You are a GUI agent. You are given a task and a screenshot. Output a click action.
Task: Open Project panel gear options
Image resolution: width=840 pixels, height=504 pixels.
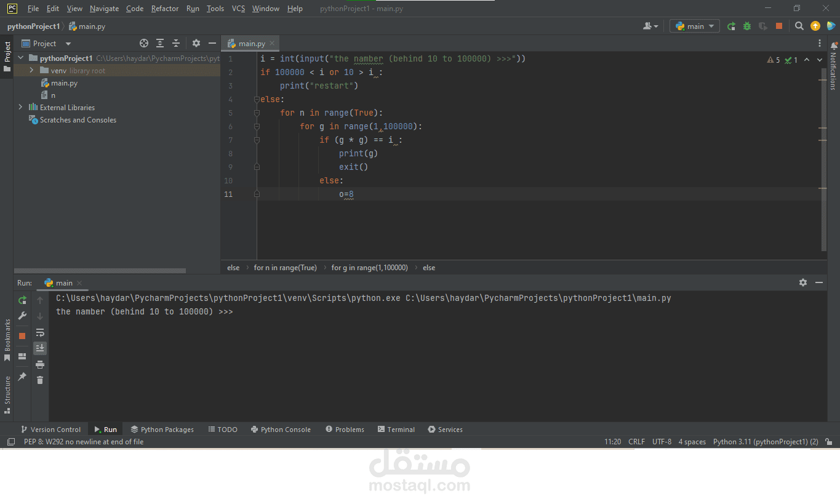pyautogui.click(x=196, y=43)
